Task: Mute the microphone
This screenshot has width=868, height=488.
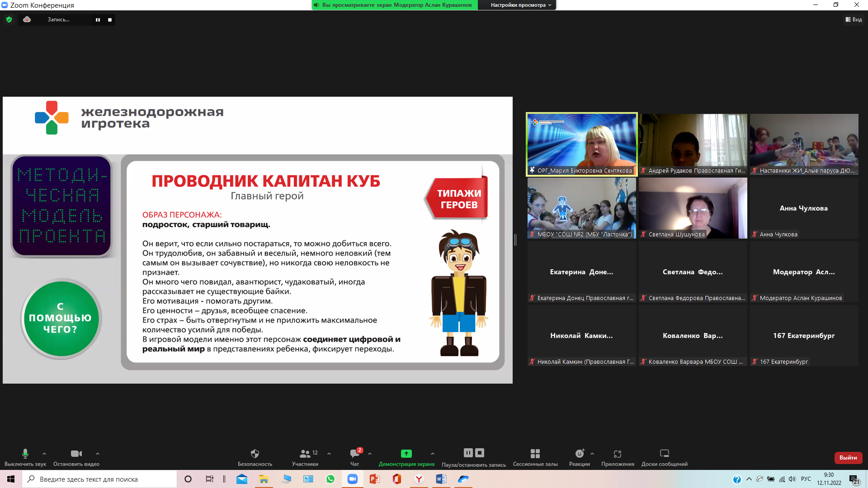Action: tap(25, 454)
